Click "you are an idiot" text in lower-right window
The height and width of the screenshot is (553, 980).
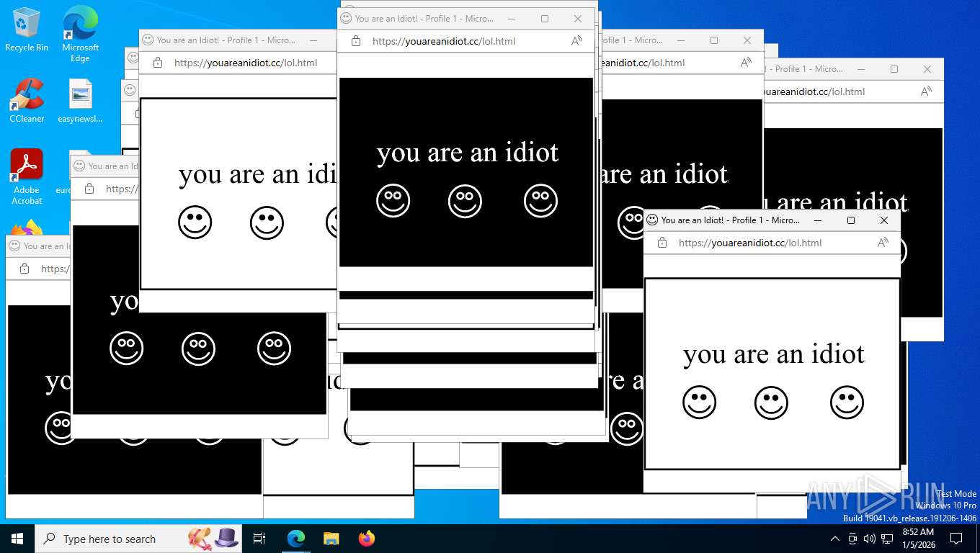point(773,354)
